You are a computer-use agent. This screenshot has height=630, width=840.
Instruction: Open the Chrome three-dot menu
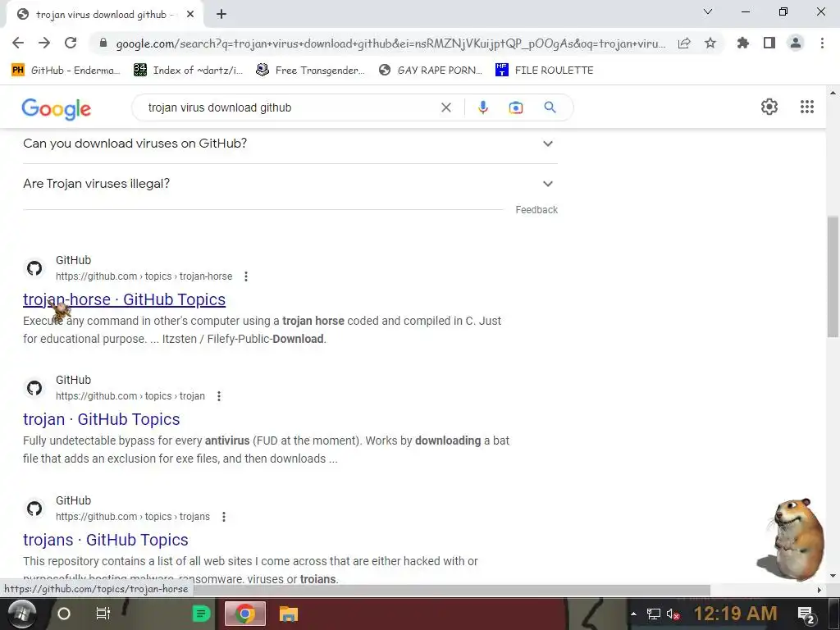[x=822, y=43]
